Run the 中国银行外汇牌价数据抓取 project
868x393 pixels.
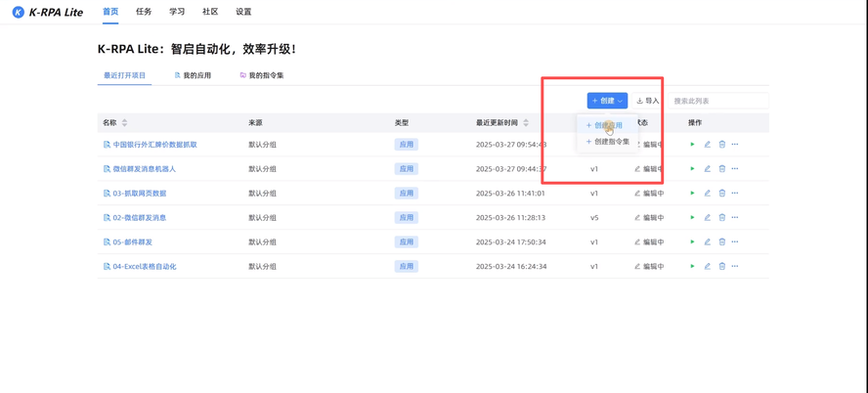click(x=693, y=145)
